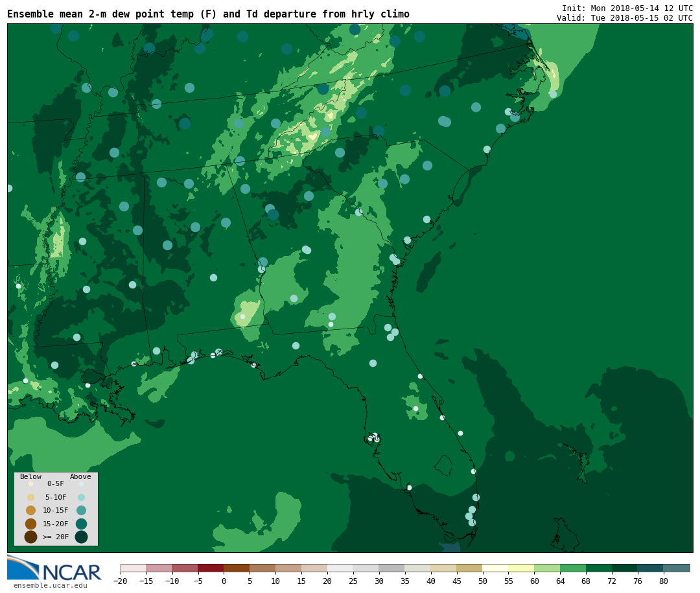Select the map title about ensemble mean dew point
Screen dimensions: 700x593
pyautogui.click(x=208, y=14)
